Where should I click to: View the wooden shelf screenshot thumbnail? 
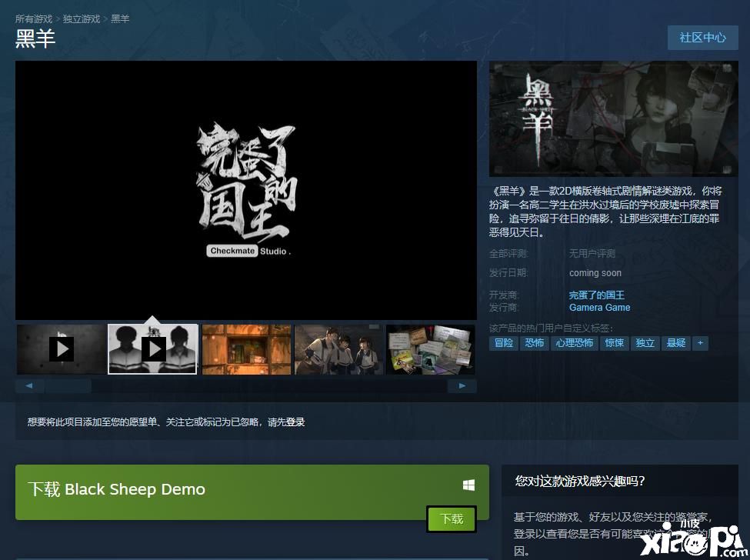point(246,349)
